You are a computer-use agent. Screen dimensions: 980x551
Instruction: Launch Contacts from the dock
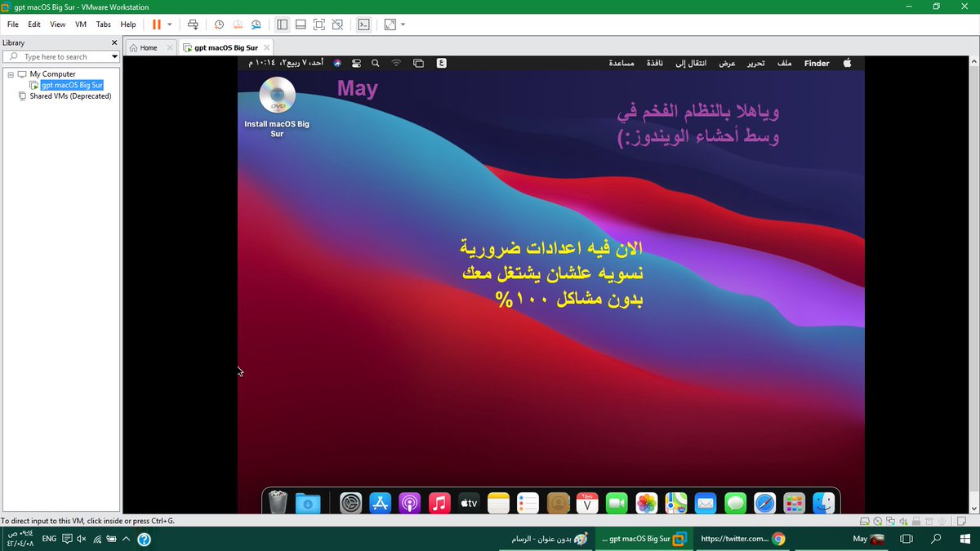[x=558, y=504]
